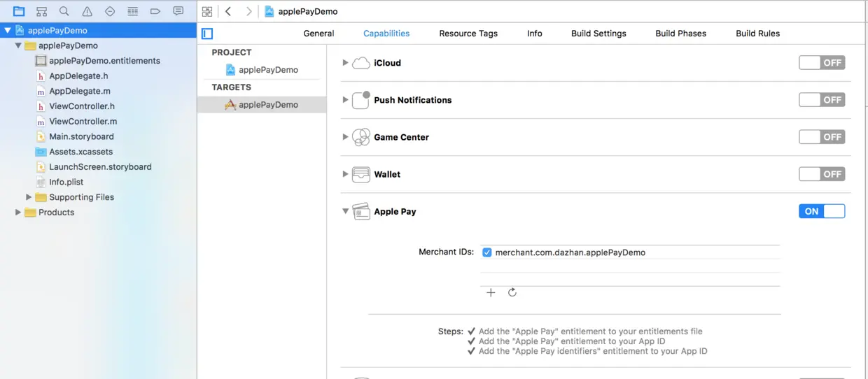Select the applePayDemo target
The image size is (868, 379).
(267, 104)
